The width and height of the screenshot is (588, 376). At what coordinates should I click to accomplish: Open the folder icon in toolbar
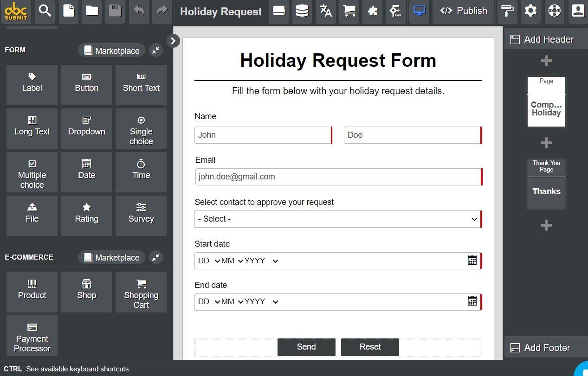pyautogui.click(x=92, y=11)
